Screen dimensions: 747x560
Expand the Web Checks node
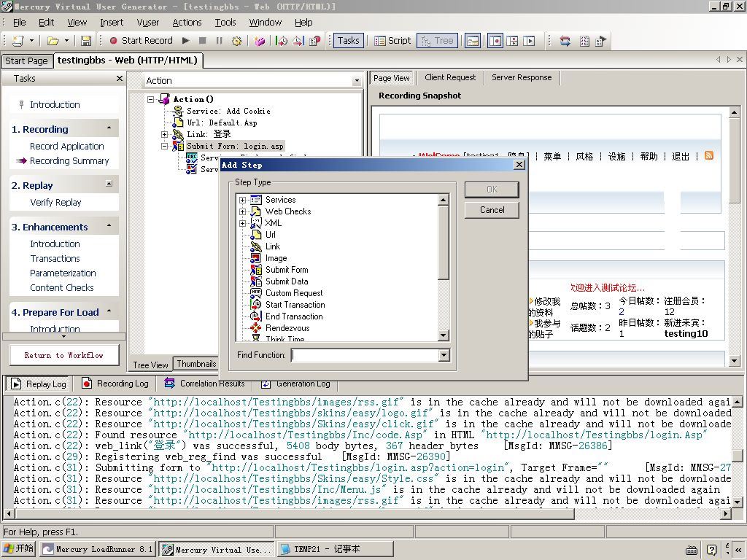click(x=242, y=211)
